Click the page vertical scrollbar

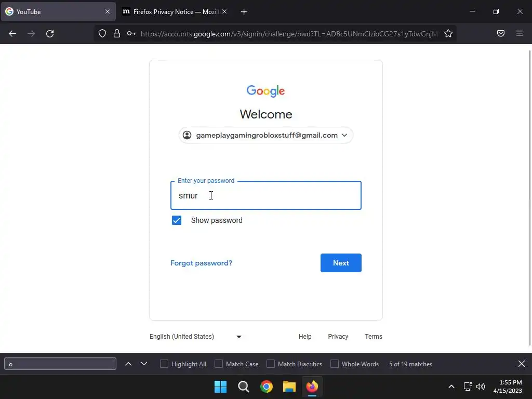pos(530,198)
